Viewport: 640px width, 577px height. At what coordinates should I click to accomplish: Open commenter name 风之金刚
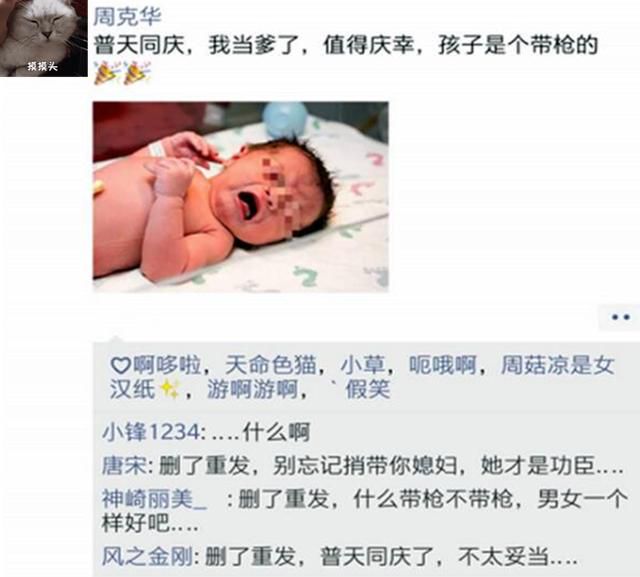[x=147, y=556]
